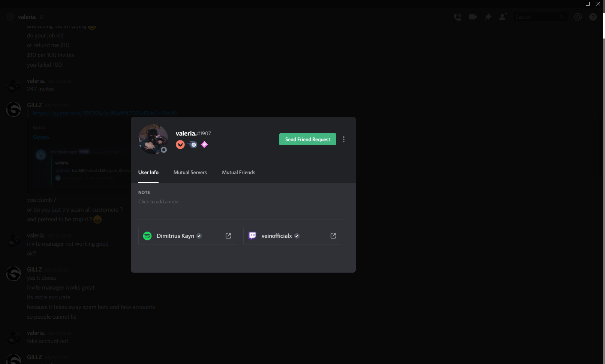Click the gyazo.com link in chat
This screenshot has width=605, height=364.
[105, 113]
